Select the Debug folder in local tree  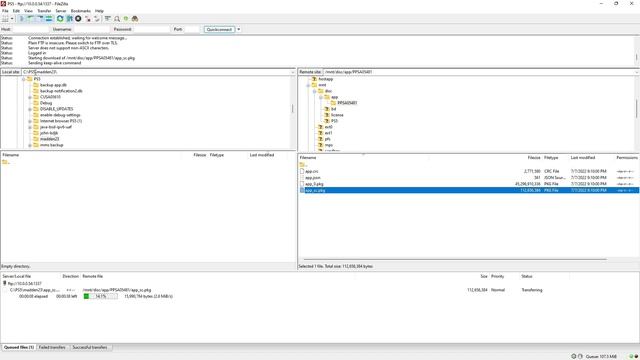(46, 103)
